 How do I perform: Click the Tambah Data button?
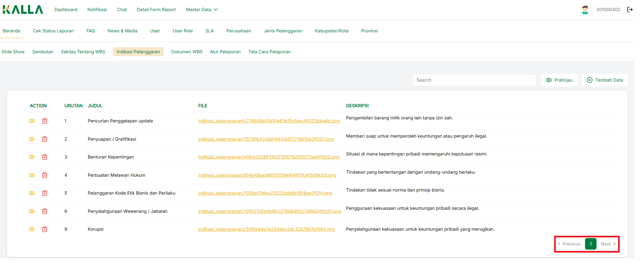coord(605,80)
